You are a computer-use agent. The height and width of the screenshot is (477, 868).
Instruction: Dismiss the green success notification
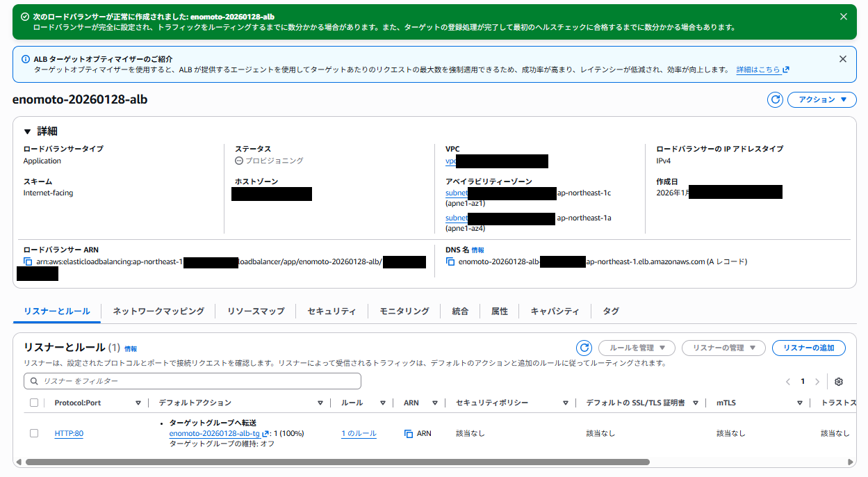843,17
